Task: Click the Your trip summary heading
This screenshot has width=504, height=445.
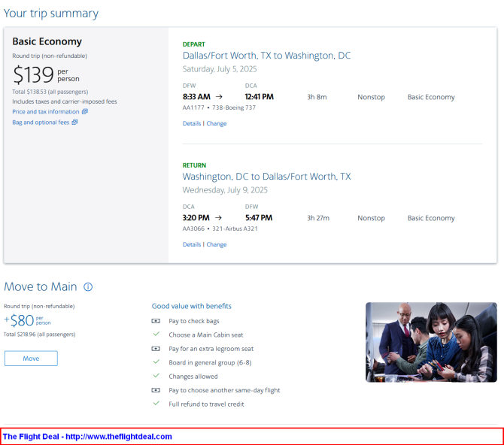Action: (x=51, y=14)
